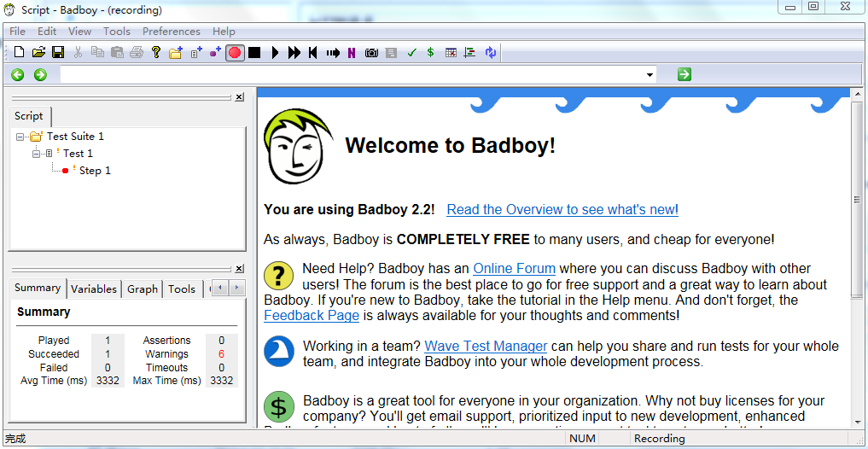
Task: Rewind the script to the start
Action: 312,53
